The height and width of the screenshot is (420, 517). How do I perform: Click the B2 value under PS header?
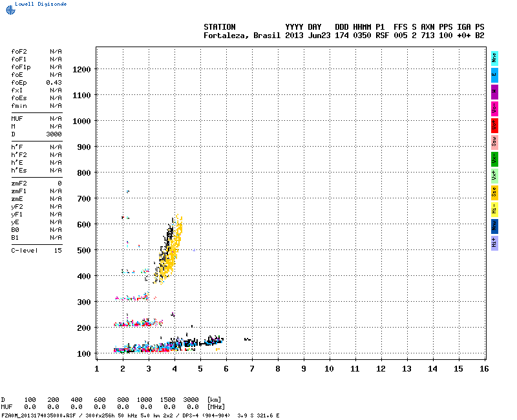[x=480, y=36]
